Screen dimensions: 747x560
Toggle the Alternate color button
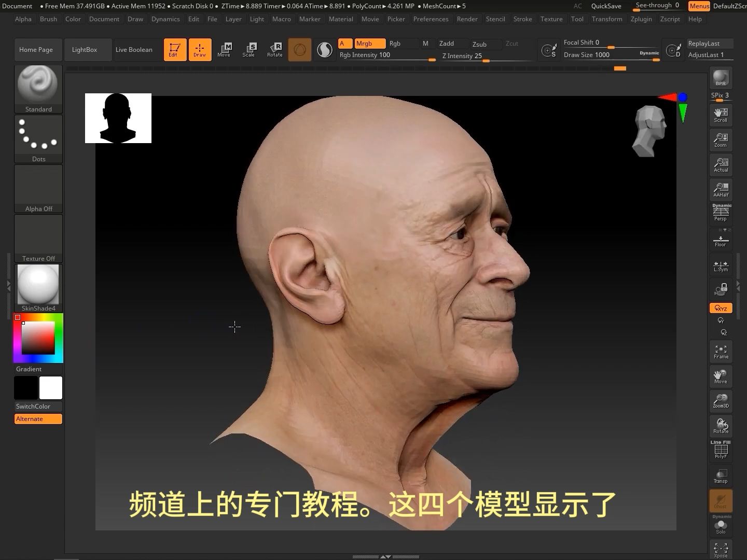pos(38,419)
